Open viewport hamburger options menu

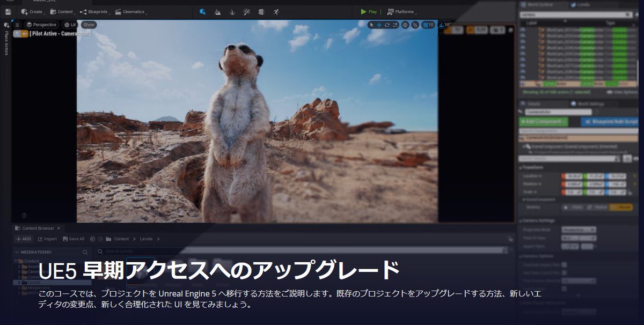point(17,25)
